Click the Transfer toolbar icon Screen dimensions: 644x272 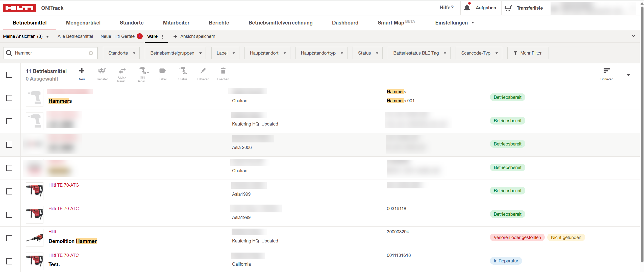point(102,71)
